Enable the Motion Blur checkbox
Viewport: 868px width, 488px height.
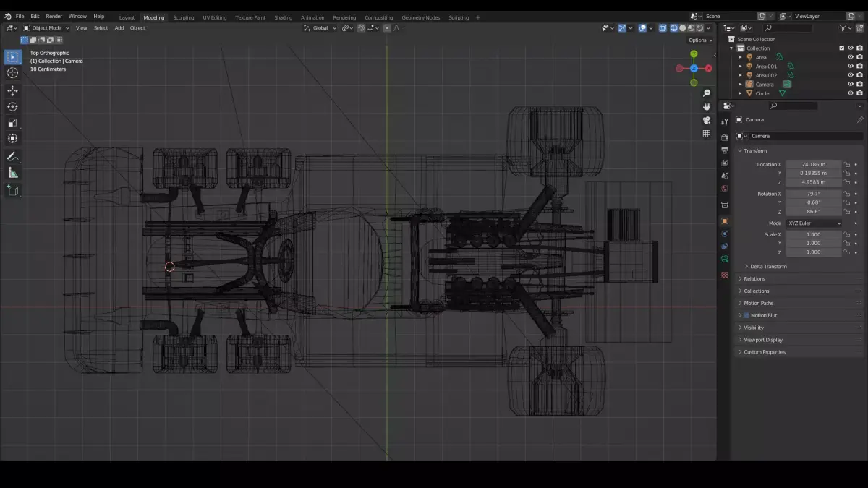pyautogui.click(x=746, y=315)
